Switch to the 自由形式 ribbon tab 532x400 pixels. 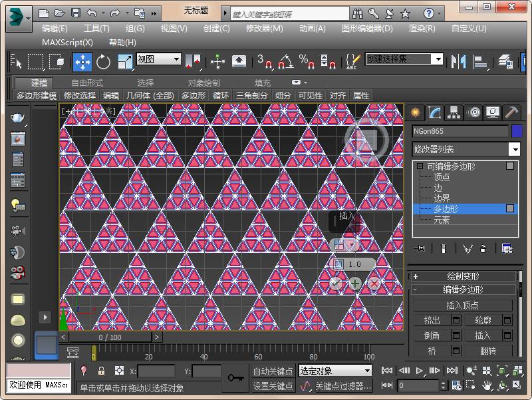click(x=87, y=83)
